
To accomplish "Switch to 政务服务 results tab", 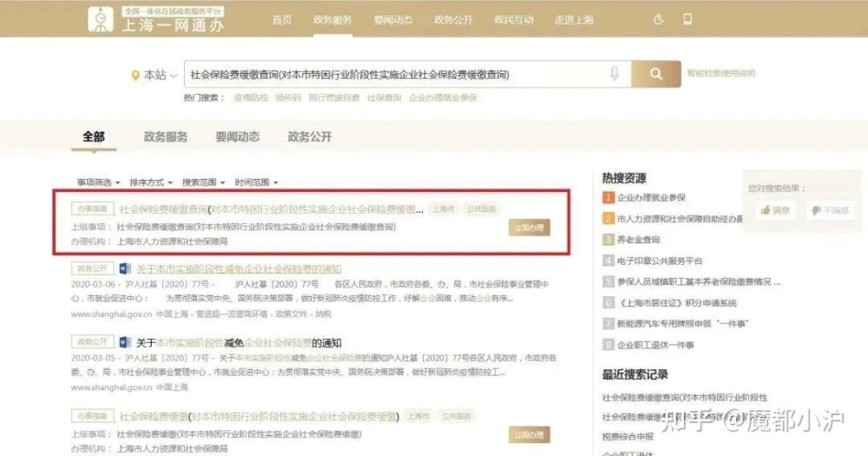I will (166, 137).
